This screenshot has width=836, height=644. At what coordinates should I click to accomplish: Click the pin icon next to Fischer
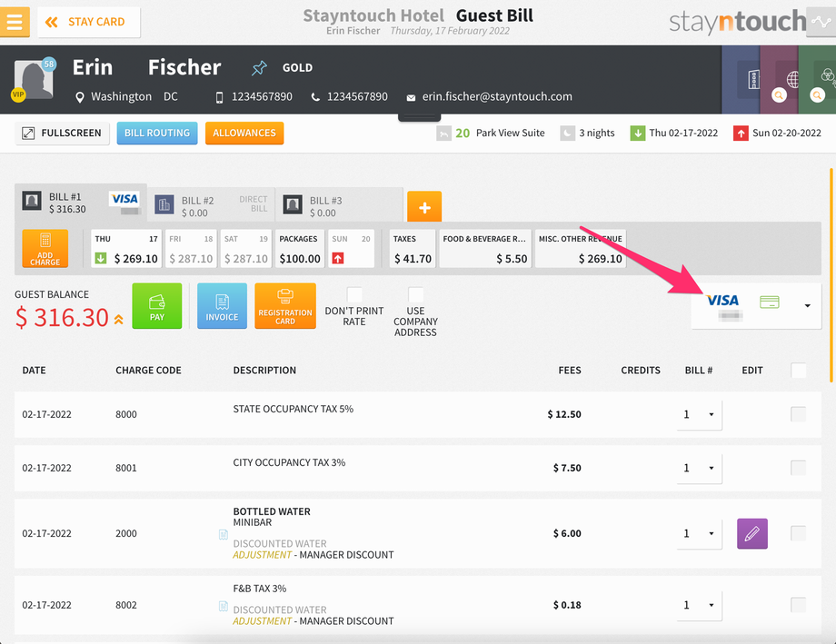259,68
